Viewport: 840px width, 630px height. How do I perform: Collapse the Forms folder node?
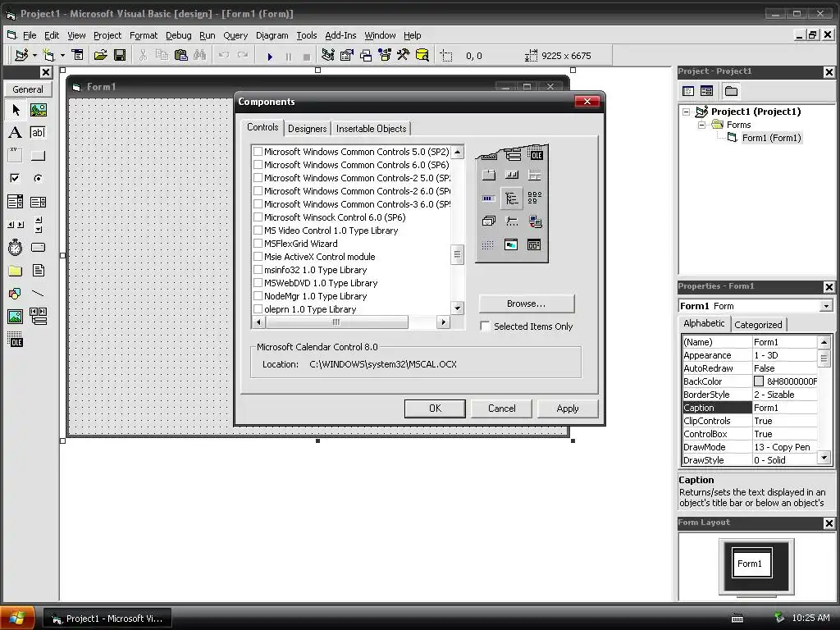point(701,125)
